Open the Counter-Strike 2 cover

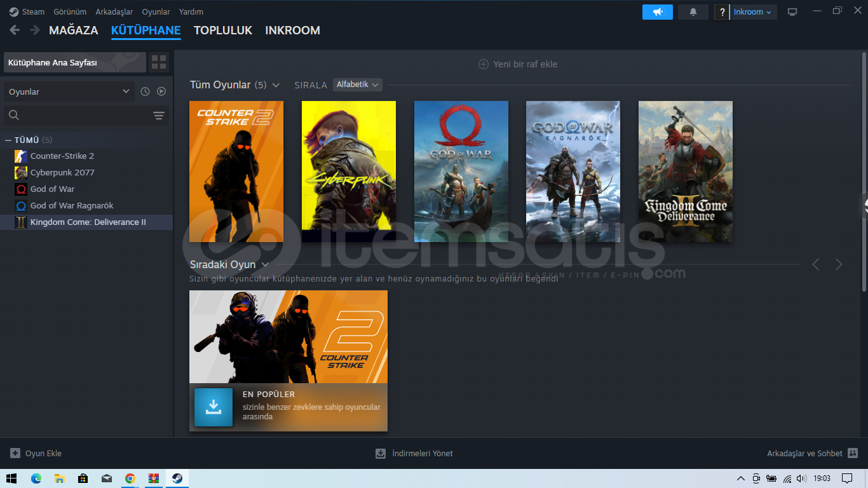coord(236,172)
